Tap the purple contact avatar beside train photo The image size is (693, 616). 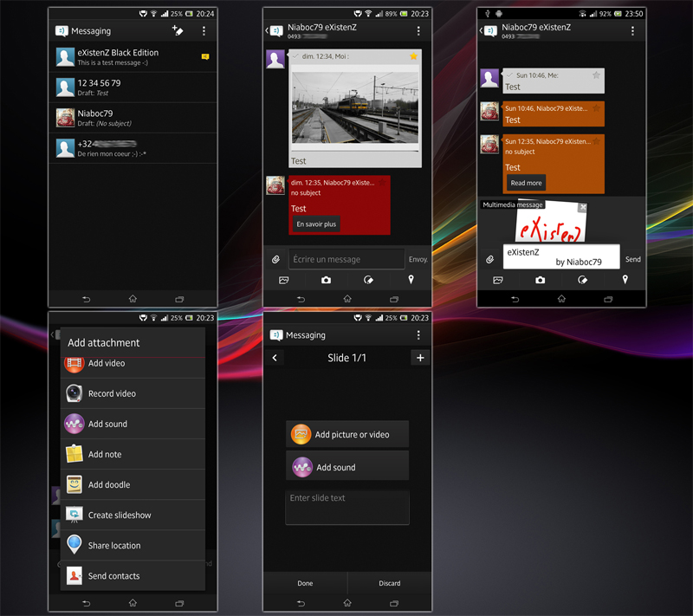click(275, 59)
